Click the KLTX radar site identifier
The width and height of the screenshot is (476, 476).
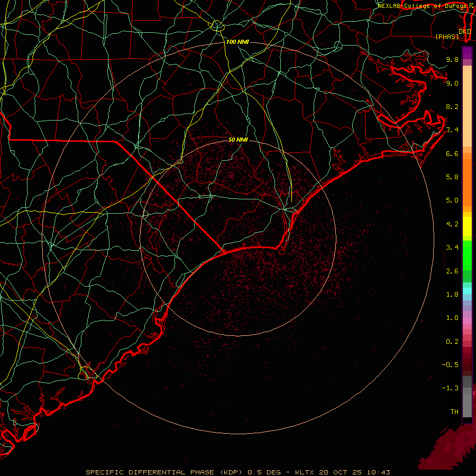(x=305, y=472)
